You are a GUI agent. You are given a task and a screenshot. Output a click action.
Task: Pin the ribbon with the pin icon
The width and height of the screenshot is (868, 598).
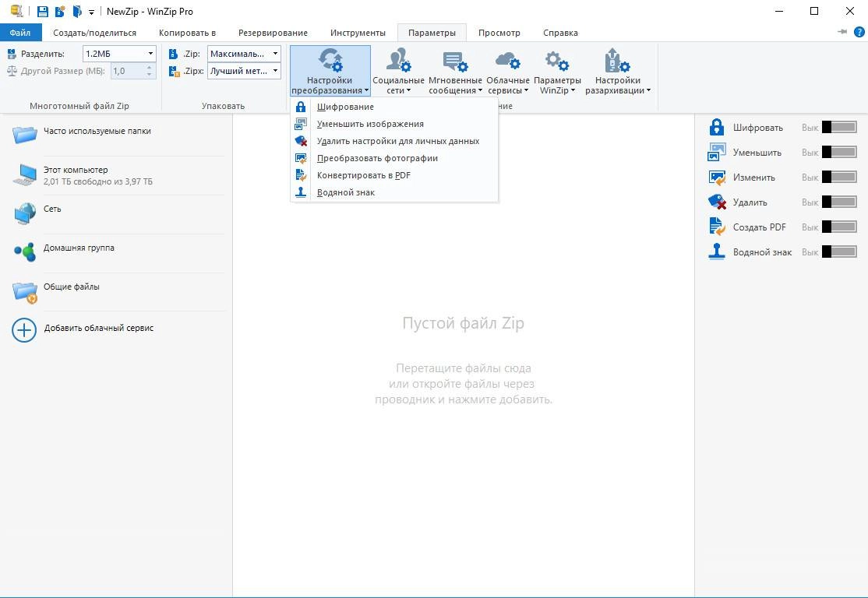[x=842, y=32]
